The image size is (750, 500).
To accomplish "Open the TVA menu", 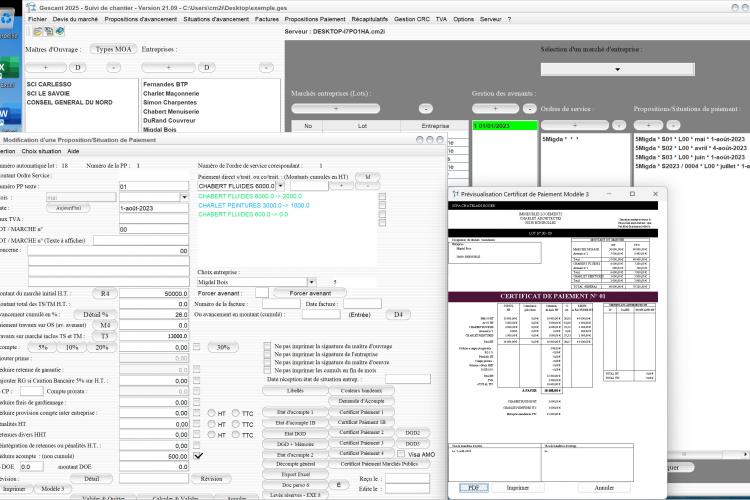I will (441, 19).
